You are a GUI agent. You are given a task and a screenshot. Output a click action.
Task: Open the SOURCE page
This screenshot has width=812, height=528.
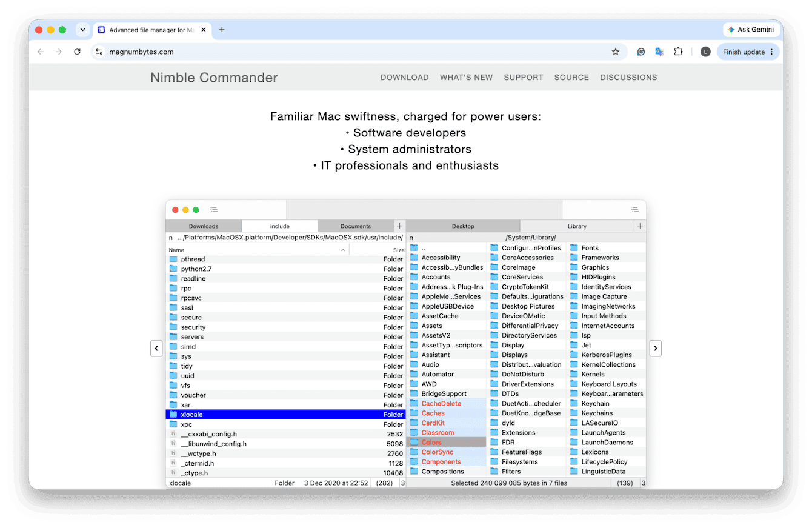click(571, 78)
